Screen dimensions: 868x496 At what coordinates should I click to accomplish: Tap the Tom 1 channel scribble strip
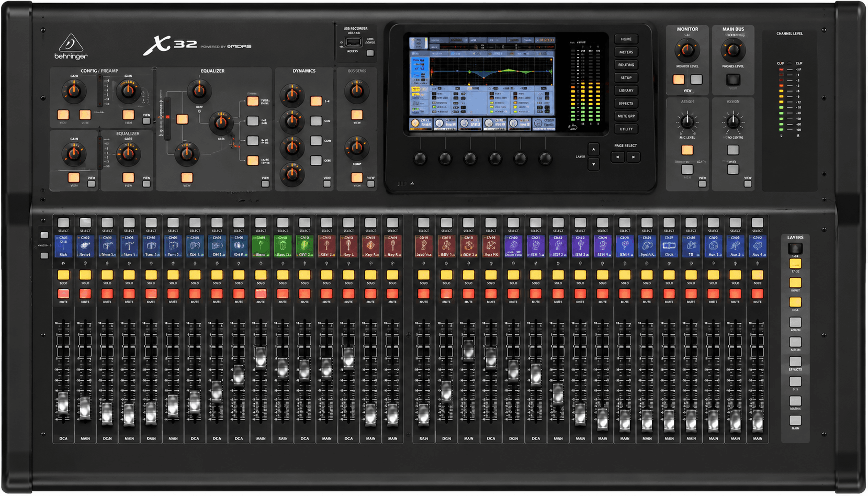coord(129,246)
